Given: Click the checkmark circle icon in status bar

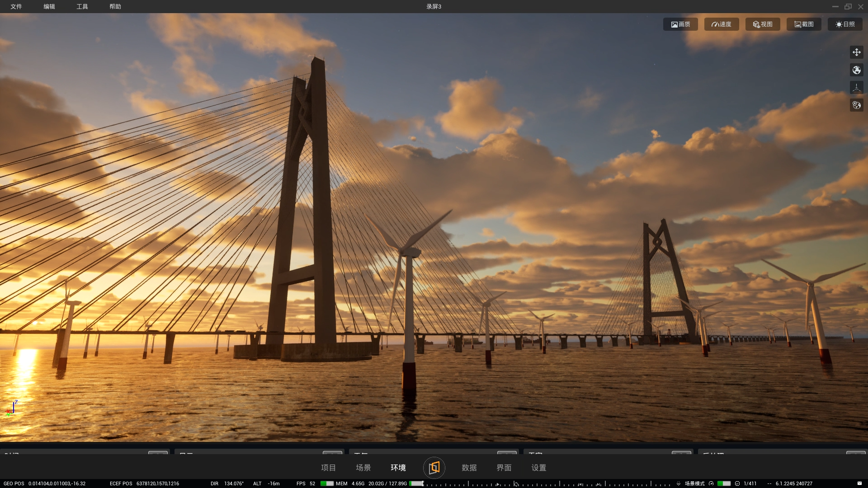Looking at the screenshot, I should click(x=737, y=483).
